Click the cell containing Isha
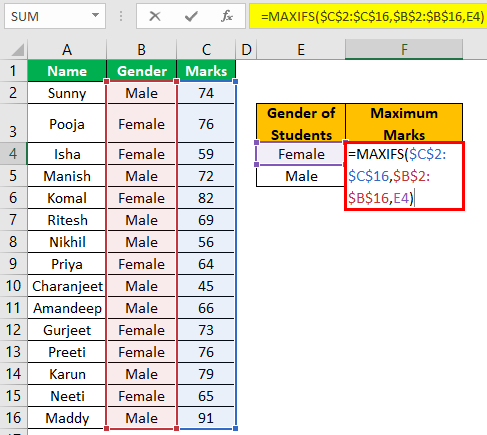This screenshot has width=487, height=435. pyautogui.click(x=67, y=154)
